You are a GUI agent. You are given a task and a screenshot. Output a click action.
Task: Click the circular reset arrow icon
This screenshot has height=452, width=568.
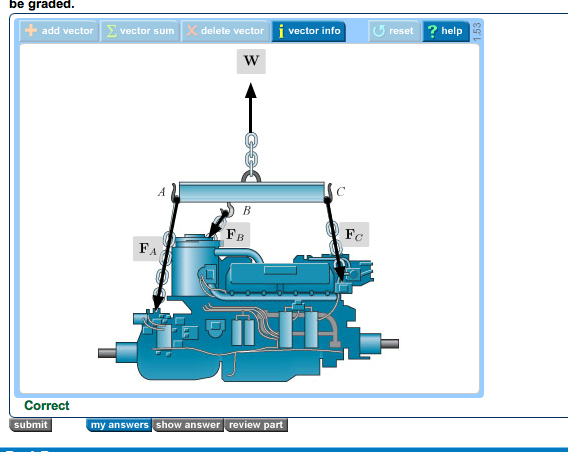click(379, 31)
